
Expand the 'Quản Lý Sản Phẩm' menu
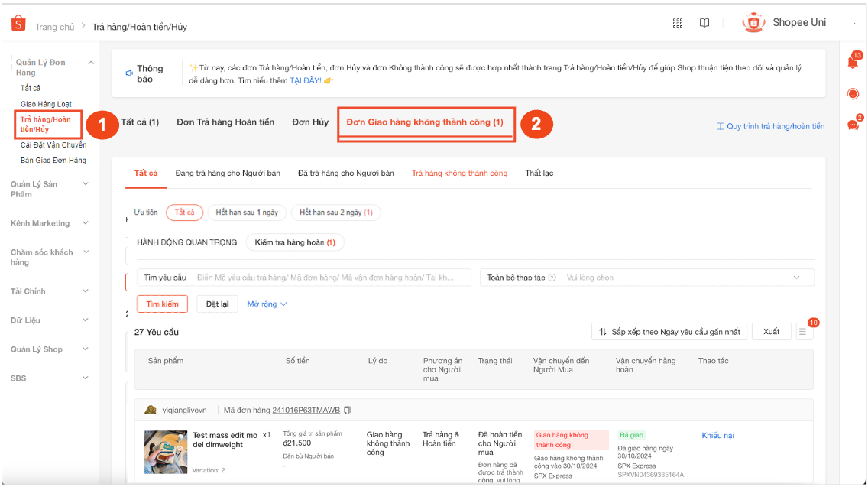(50, 189)
